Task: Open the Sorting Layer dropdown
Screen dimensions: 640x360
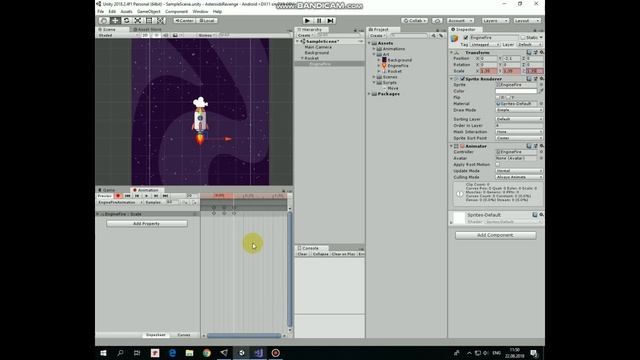Action: [x=519, y=119]
